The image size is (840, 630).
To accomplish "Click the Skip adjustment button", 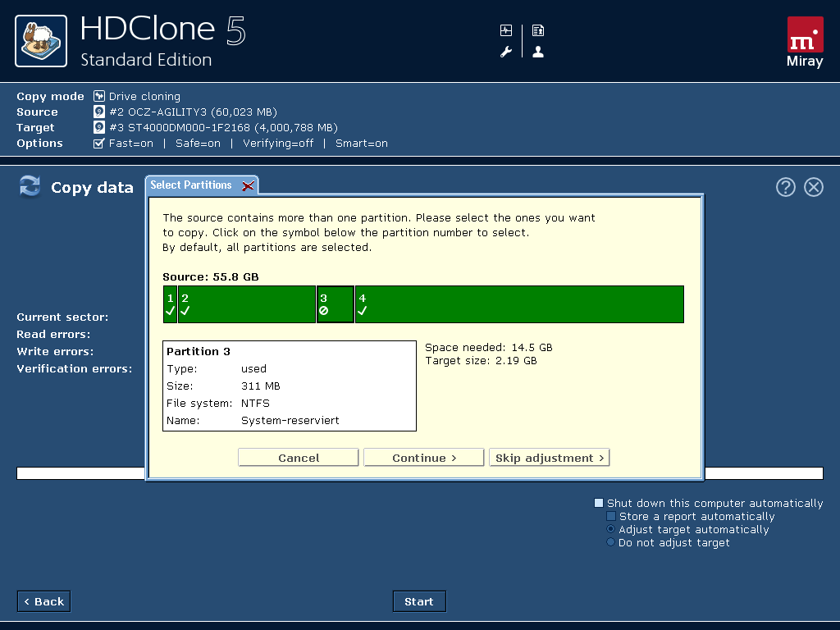I will click(x=549, y=458).
